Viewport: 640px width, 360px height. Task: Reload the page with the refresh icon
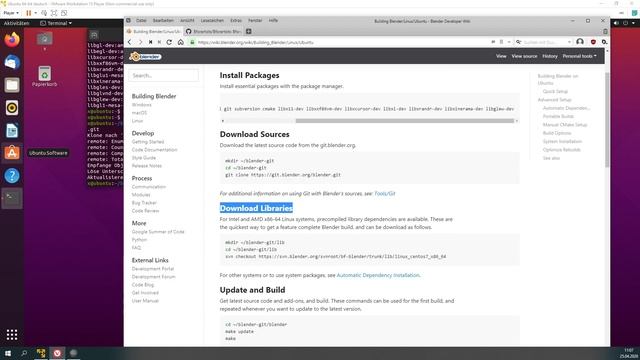[169, 42]
